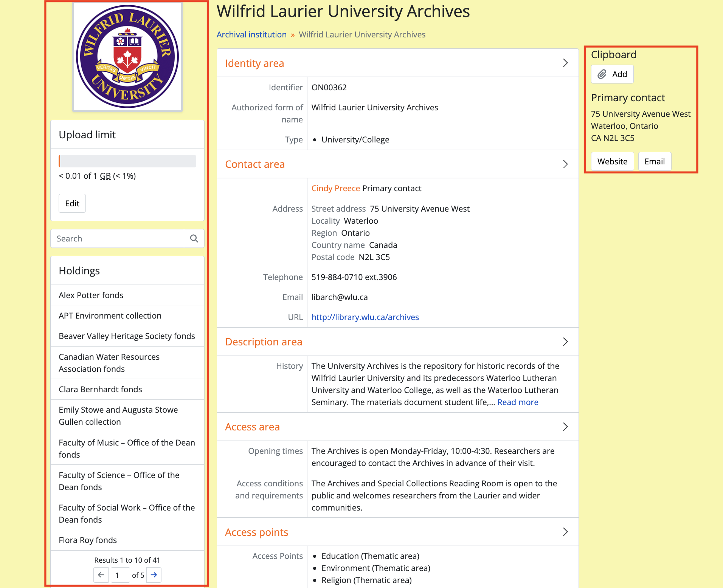The image size is (723, 588).
Task: Click in the holdings Search field
Action: [x=117, y=238]
